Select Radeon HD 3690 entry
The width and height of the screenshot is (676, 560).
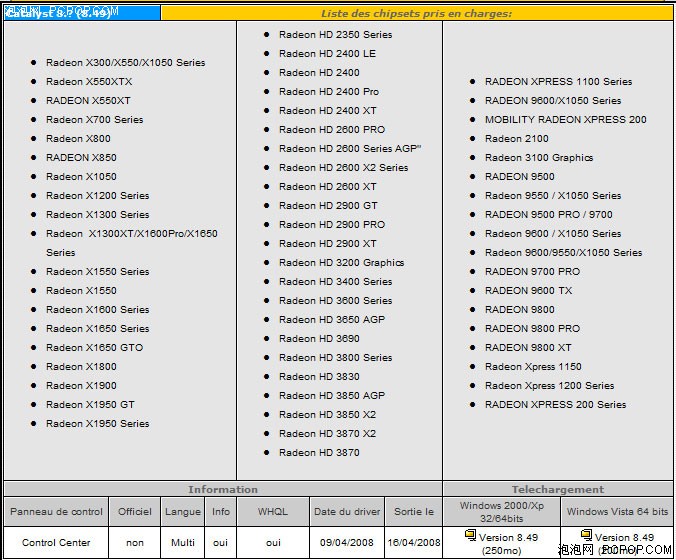tap(319, 338)
